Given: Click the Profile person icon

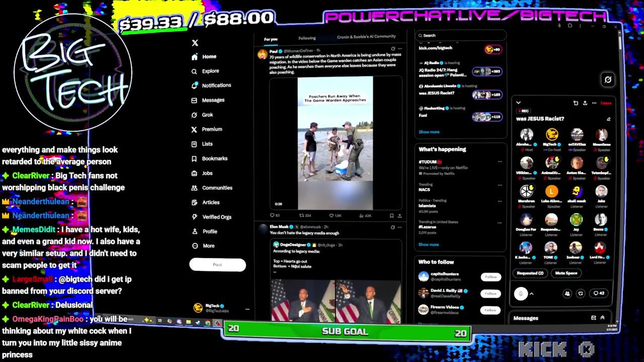Looking at the screenshot, I should pos(194,231).
